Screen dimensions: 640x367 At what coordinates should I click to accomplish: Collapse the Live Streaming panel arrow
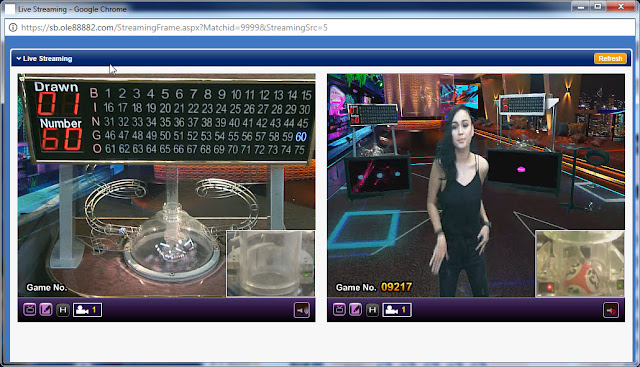(18, 59)
